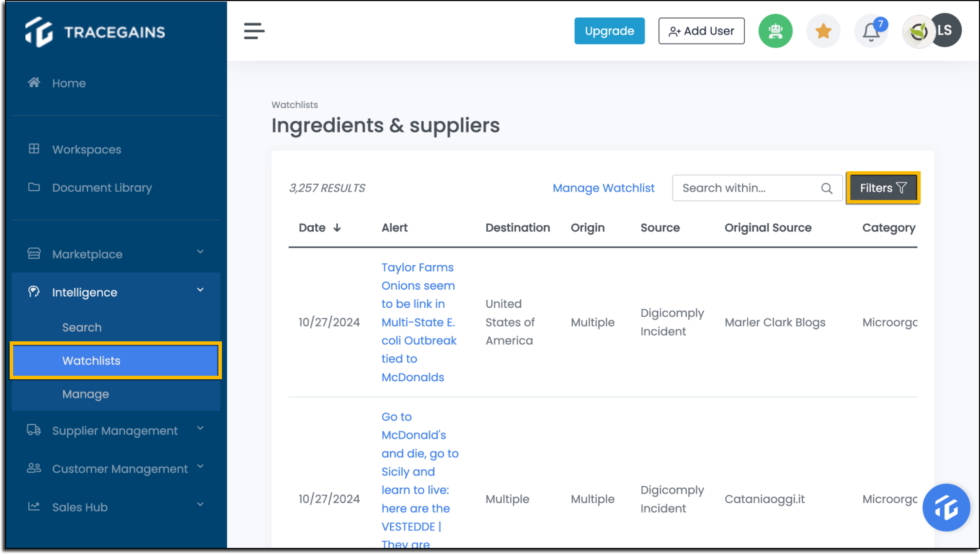Click the TraceGains logo in sidebar

pyautogui.click(x=95, y=32)
